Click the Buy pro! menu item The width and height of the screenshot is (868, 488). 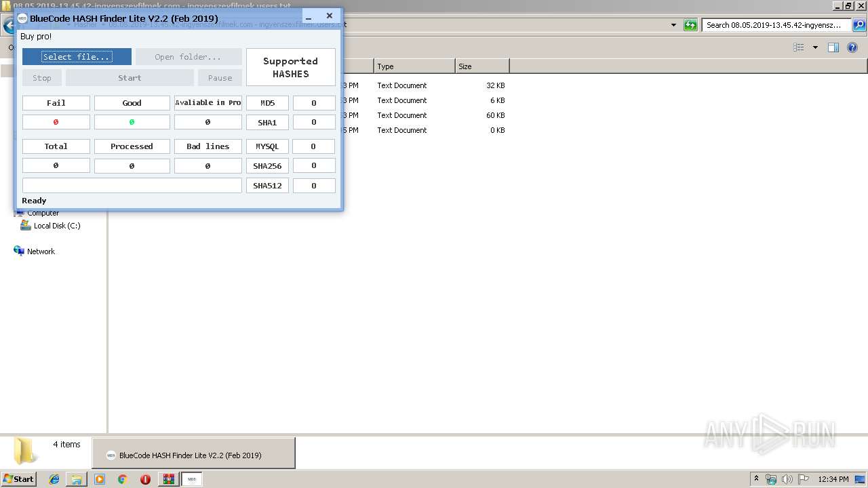click(x=36, y=37)
